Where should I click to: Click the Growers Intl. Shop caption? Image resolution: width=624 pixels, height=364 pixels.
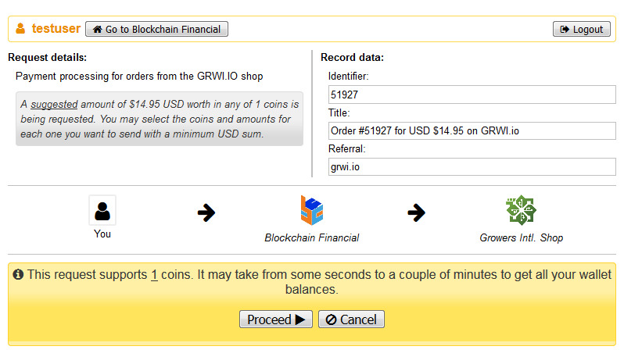pos(521,237)
